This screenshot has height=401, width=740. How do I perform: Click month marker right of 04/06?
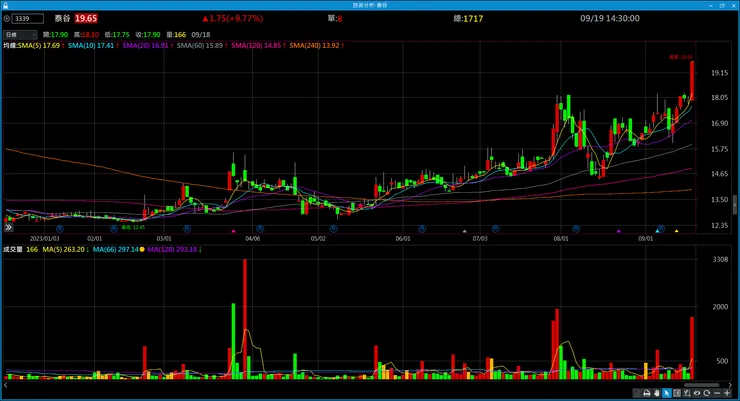[260, 229]
